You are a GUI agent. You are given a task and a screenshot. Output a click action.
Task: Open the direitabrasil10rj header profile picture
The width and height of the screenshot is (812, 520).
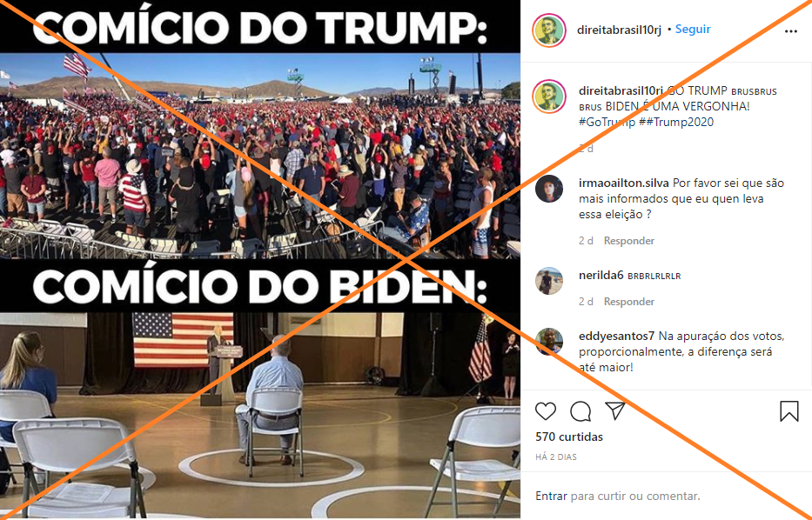pyautogui.click(x=549, y=30)
